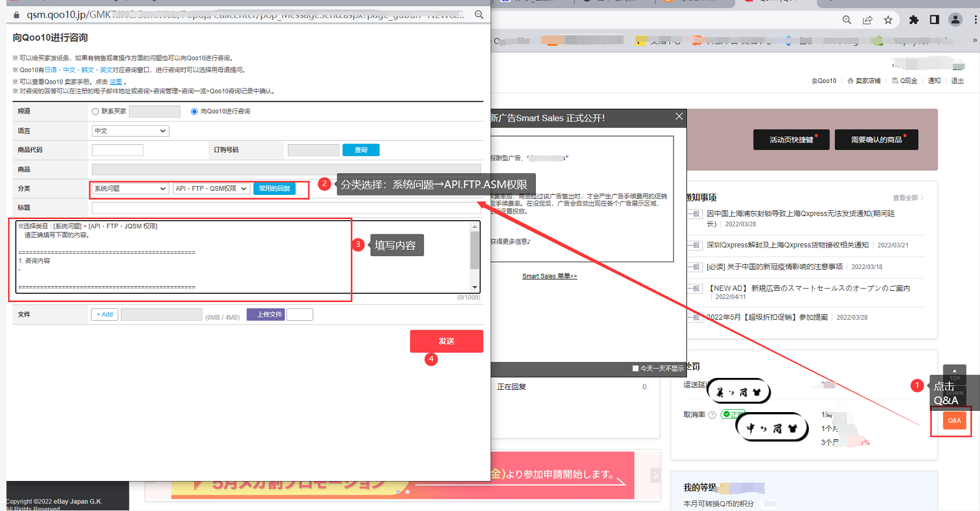Screen dimensions: 980x511
Task: Open the 英文 inquiry window link
Action: (106, 70)
